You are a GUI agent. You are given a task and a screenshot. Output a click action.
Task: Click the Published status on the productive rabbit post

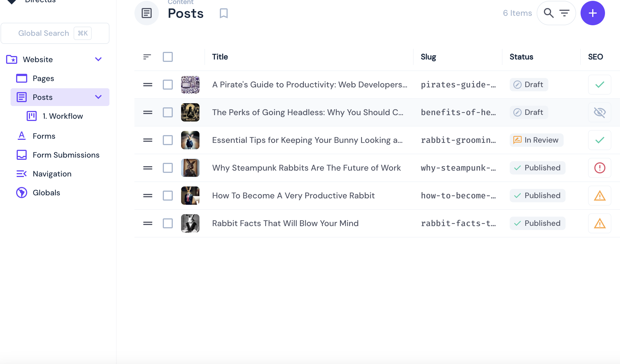pyautogui.click(x=537, y=195)
